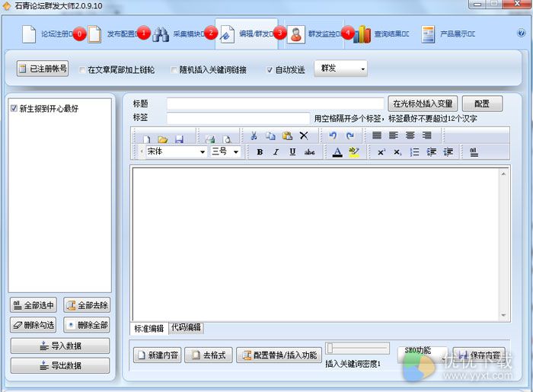Open the 论坛注册 tab

click(47, 34)
